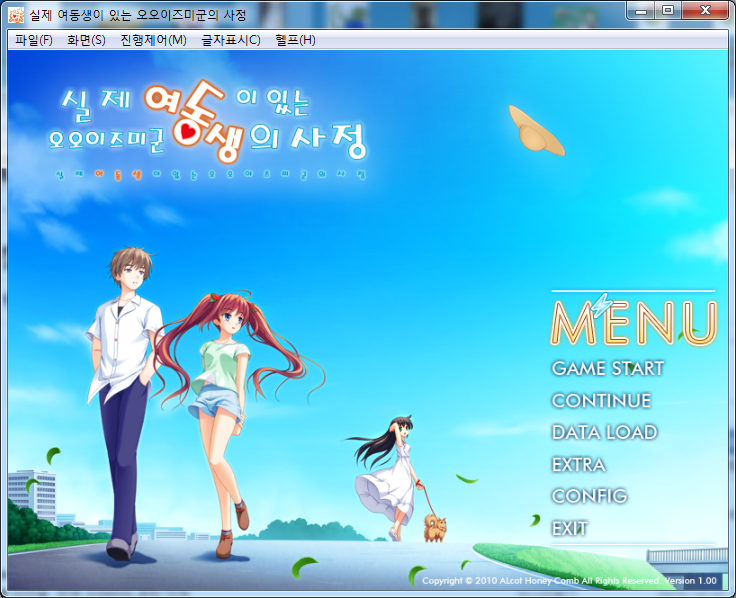
Task: Click the copyright ALcot Honey Comb text
Action: pos(540,581)
